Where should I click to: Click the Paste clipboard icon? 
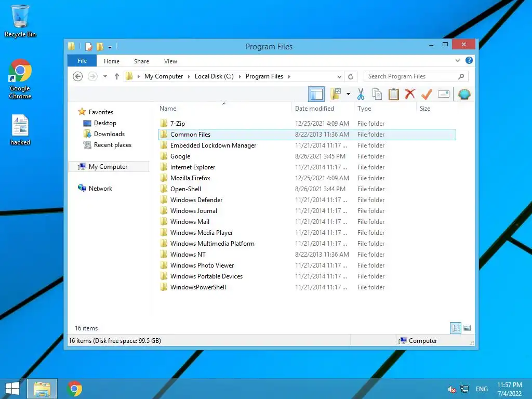[x=394, y=95]
